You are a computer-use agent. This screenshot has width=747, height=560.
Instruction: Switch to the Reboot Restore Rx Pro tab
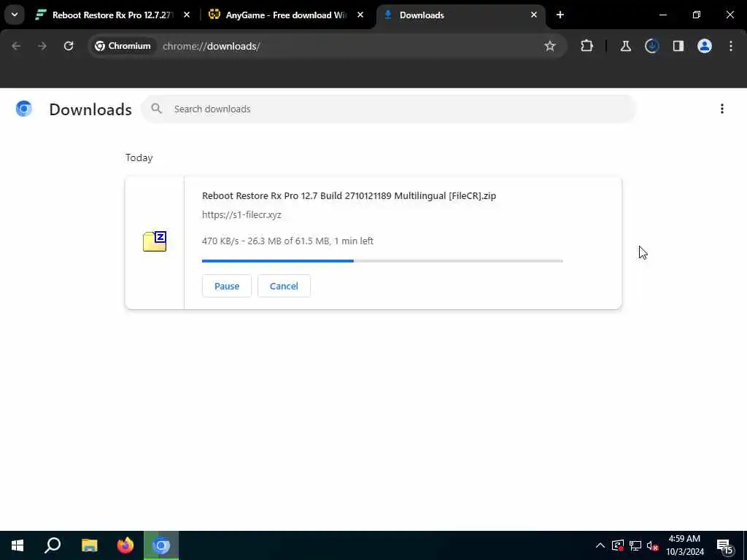(113, 15)
